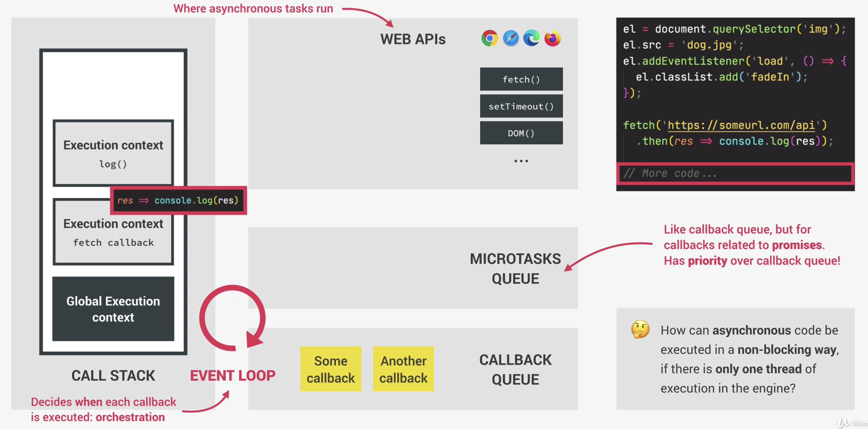Click the fetch() Web API box
This screenshot has width=868, height=429.
[521, 79]
